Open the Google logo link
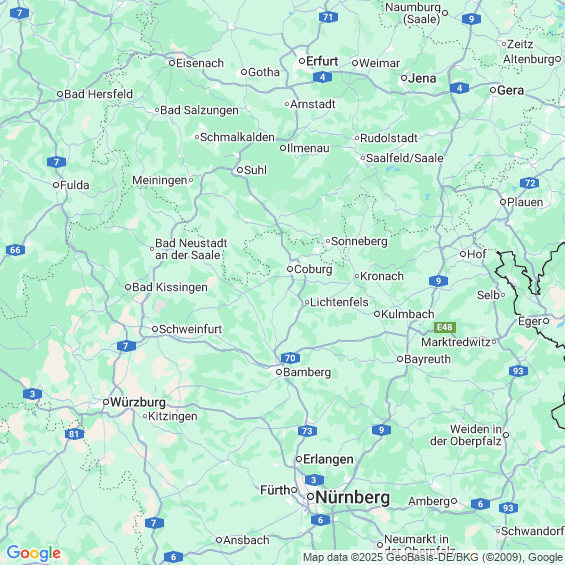Screen dimensions: 565x565 click(x=34, y=553)
